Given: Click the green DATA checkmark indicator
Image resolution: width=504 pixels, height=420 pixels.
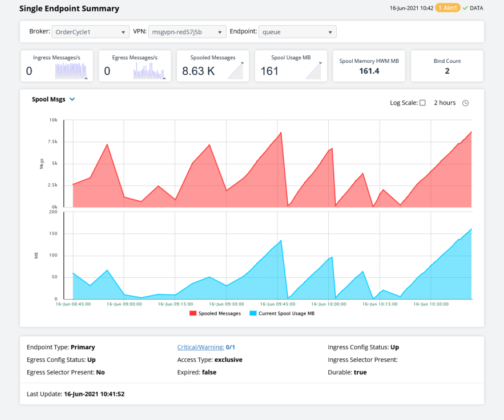Looking at the screenshot, I should tap(465, 9).
